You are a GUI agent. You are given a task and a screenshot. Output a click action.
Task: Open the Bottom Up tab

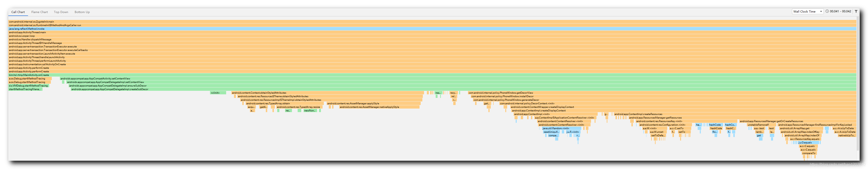pyautogui.click(x=82, y=12)
